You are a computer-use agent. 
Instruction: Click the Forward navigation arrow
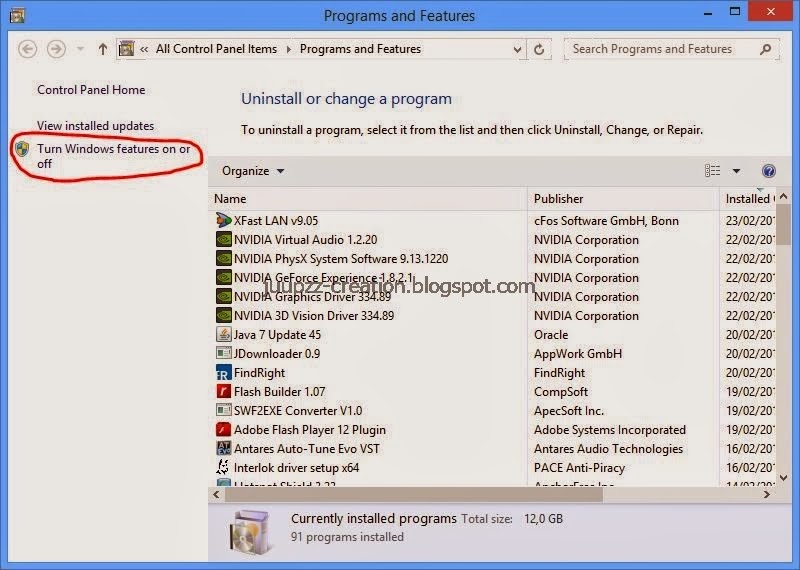pos(56,49)
